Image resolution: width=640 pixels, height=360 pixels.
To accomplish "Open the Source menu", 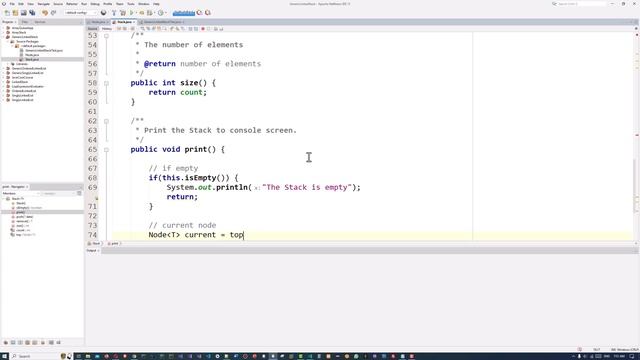I will [x=58, y=4].
